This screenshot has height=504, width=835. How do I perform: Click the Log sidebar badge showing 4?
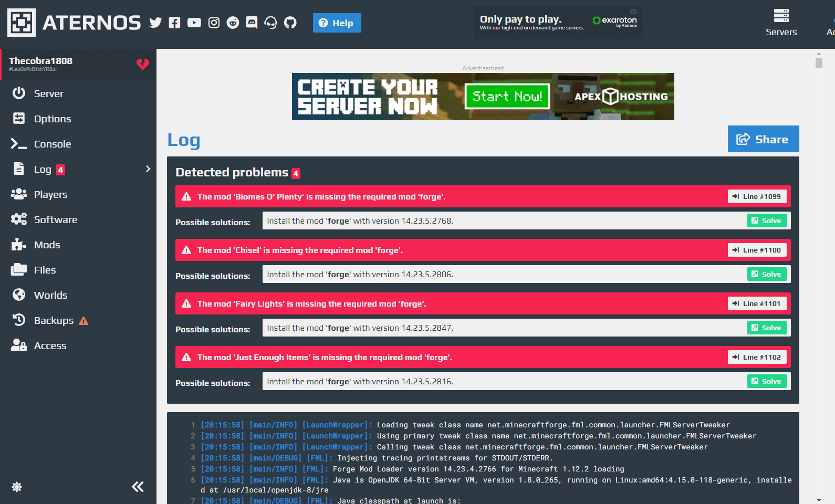coord(60,170)
